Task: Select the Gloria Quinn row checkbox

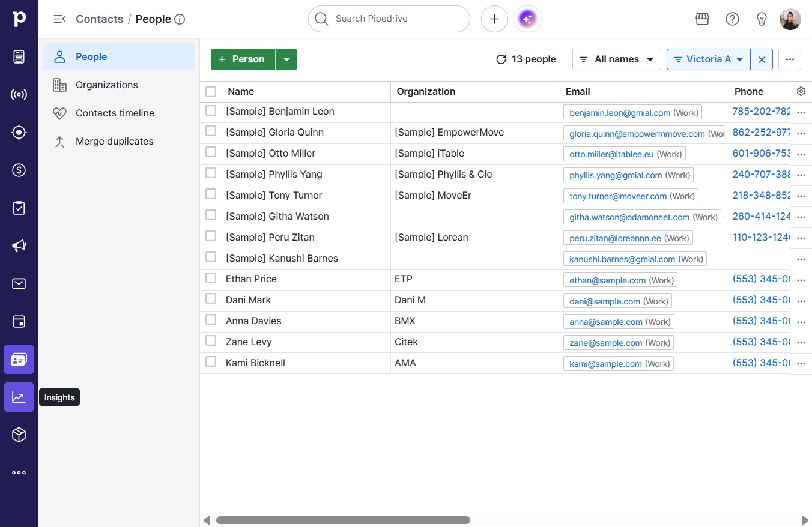Action: (x=211, y=131)
